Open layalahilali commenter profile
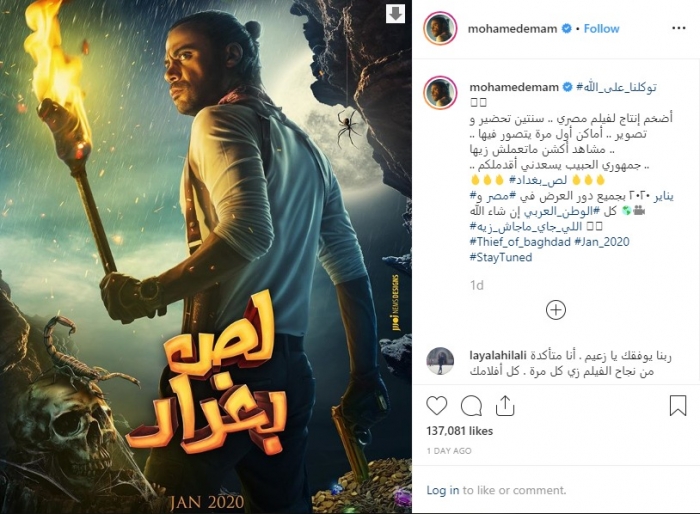The width and height of the screenshot is (700, 514). [x=498, y=355]
